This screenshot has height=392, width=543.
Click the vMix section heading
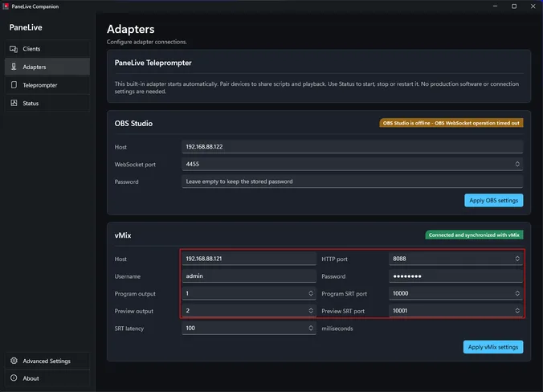[123, 235]
